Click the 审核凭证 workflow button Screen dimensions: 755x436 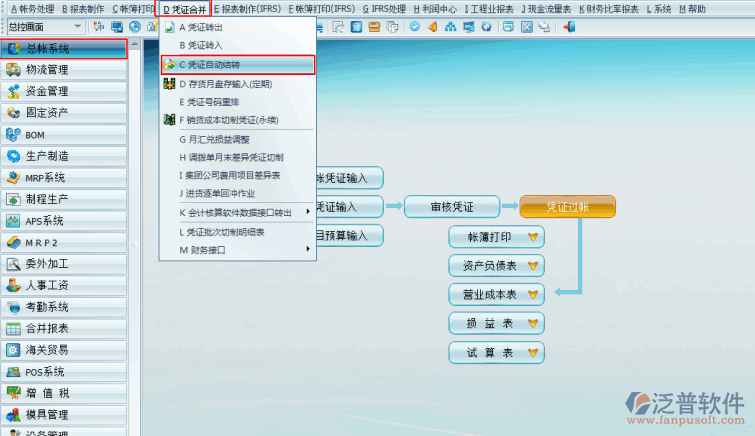(x=451, y=207)
